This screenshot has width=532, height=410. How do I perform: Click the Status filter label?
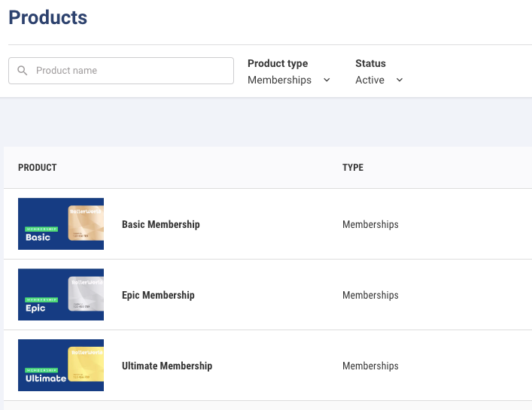click(370, 63)
